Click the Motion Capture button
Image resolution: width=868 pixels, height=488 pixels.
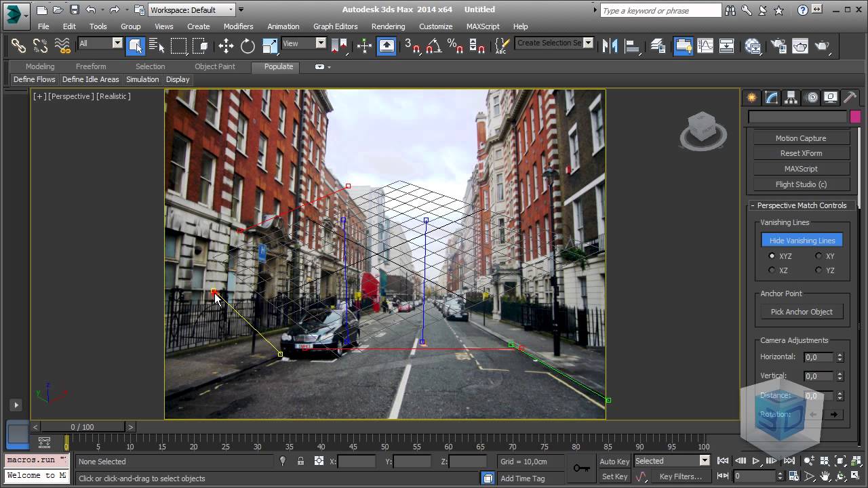tap(802, 138)
